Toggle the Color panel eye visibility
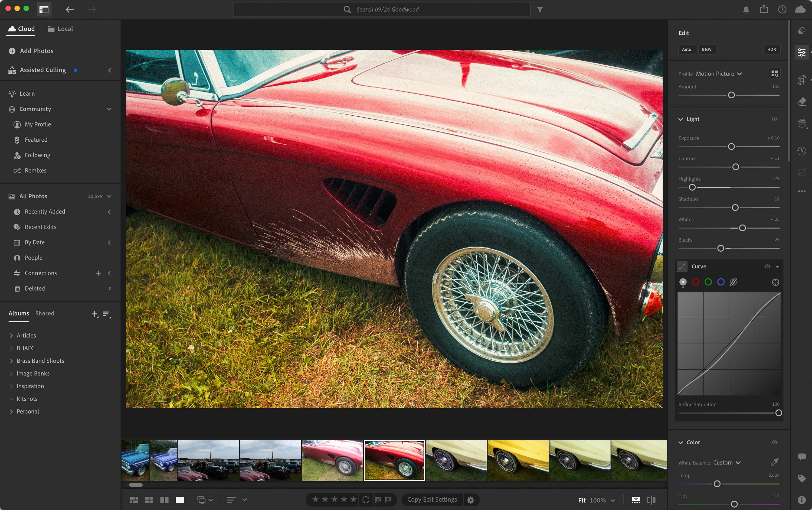 point(775,442)
